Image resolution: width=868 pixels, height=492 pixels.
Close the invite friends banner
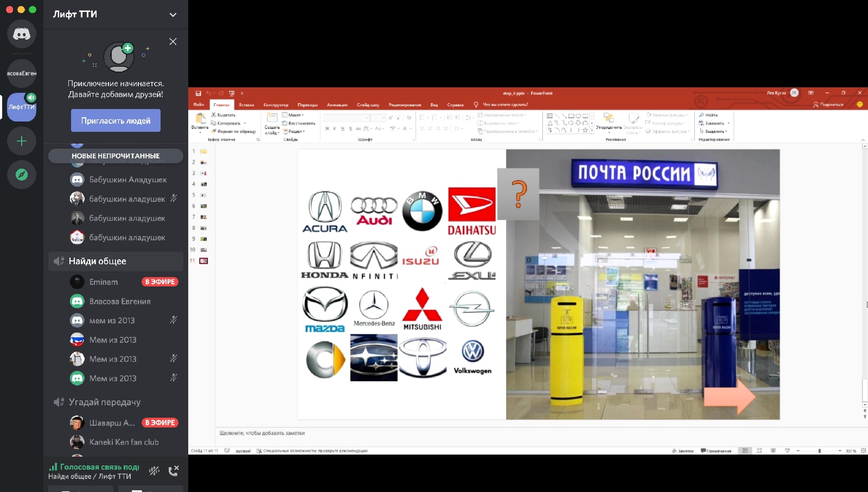173,42
